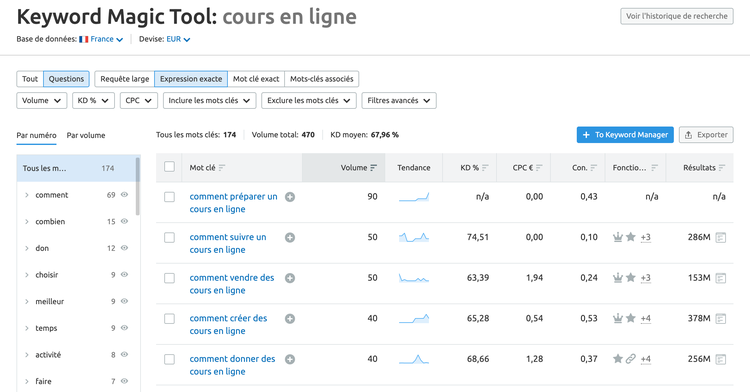
Task: Click the keyword groups sidebar scrollbar
Action: pos(138,186)
